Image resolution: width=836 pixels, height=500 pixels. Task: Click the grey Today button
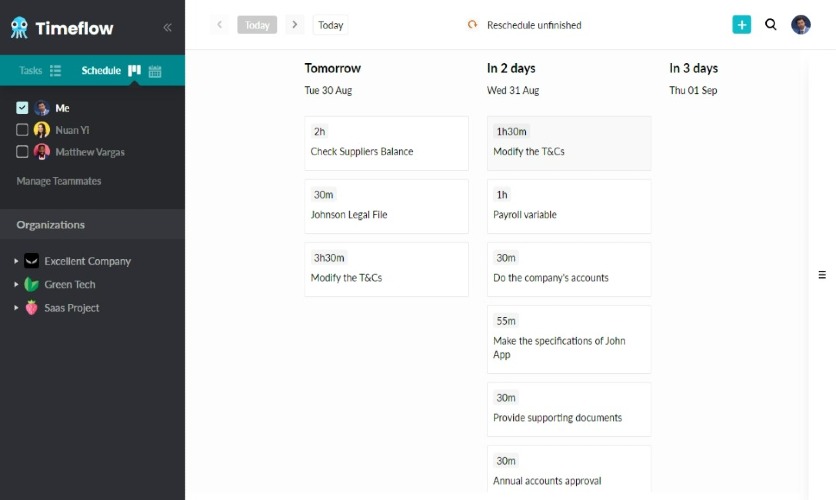(x=257, y=25)
